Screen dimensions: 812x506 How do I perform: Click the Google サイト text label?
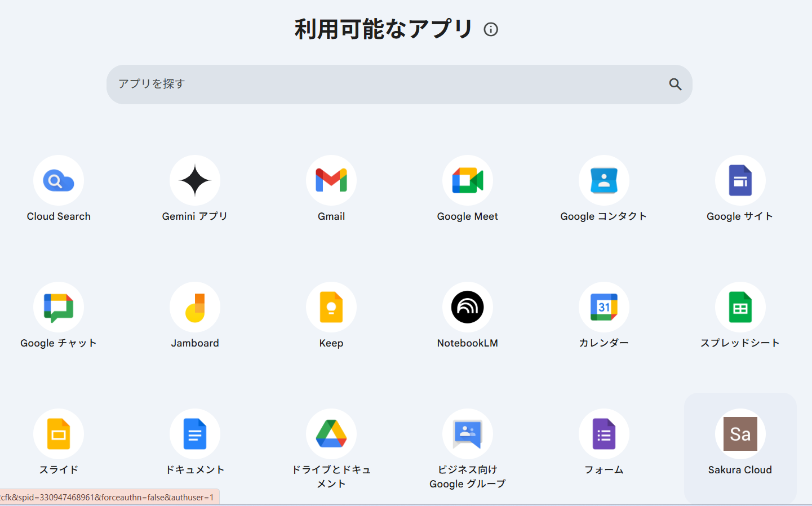pos(740,216)
